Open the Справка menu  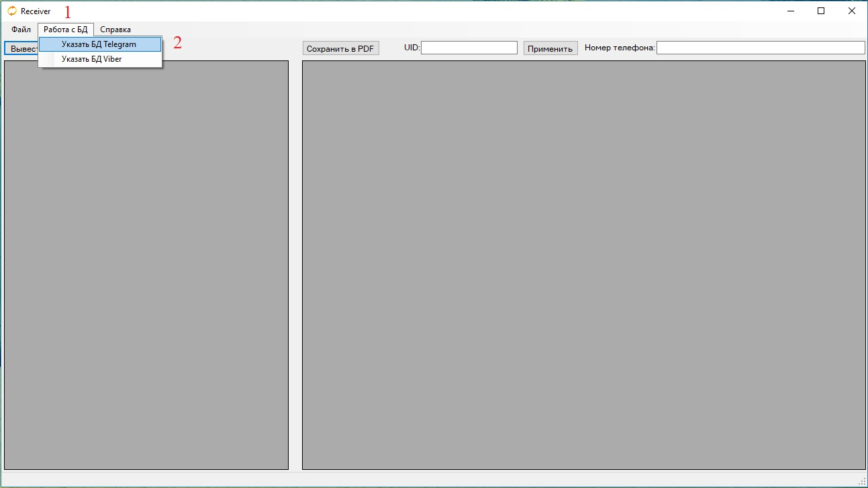pos(115,30)
